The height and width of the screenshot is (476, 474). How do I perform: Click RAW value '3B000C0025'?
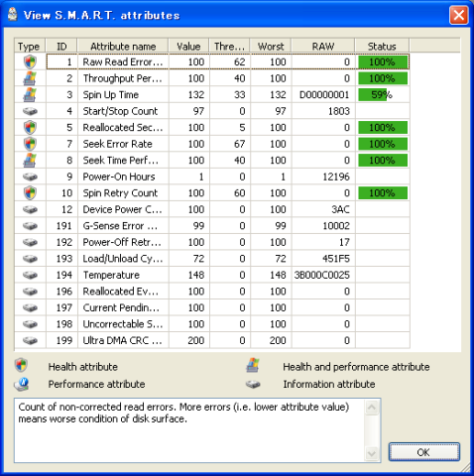(x=321, y=275)
